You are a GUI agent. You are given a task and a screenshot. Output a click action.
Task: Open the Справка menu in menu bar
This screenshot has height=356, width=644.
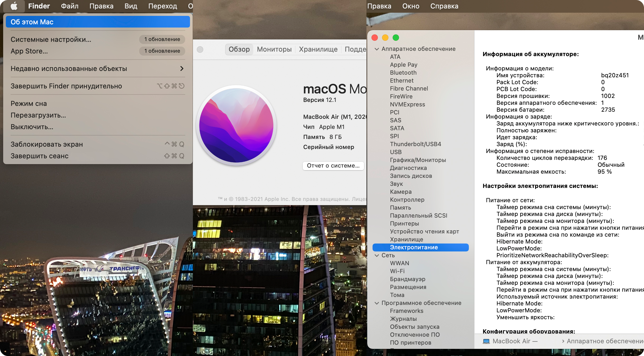[x=444, y=6]
